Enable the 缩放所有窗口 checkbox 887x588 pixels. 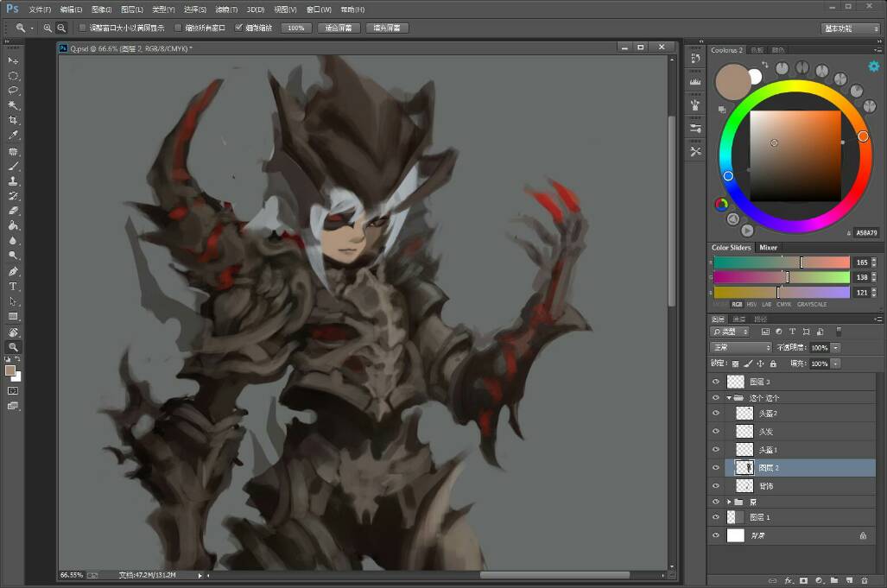coord(179,28)
